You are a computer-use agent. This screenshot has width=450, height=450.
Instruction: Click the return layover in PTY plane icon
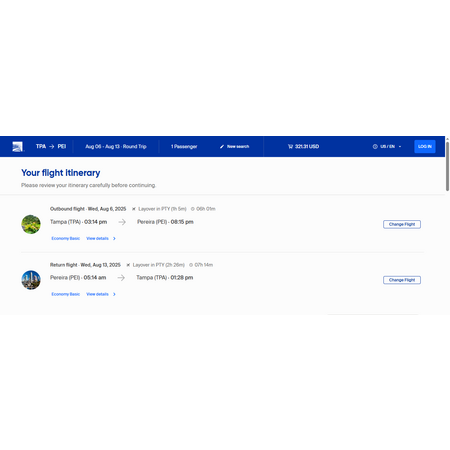pyautogui.click(x=128, y=265)
